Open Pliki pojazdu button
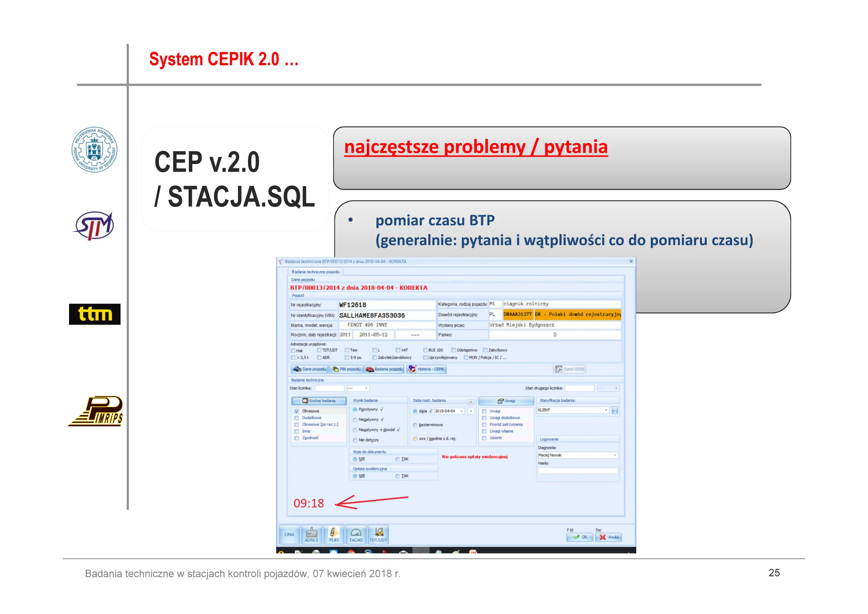 346,369
